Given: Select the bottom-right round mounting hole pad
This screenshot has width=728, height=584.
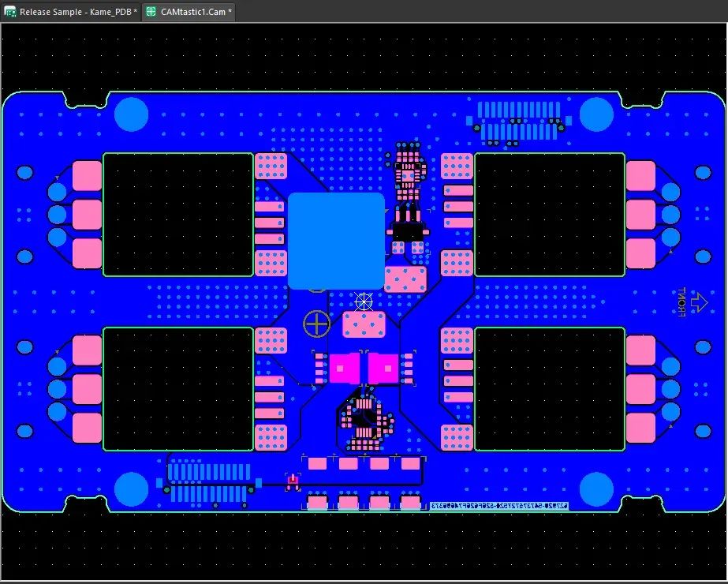Looking at the screenshot, I should (x=596, y=489).
